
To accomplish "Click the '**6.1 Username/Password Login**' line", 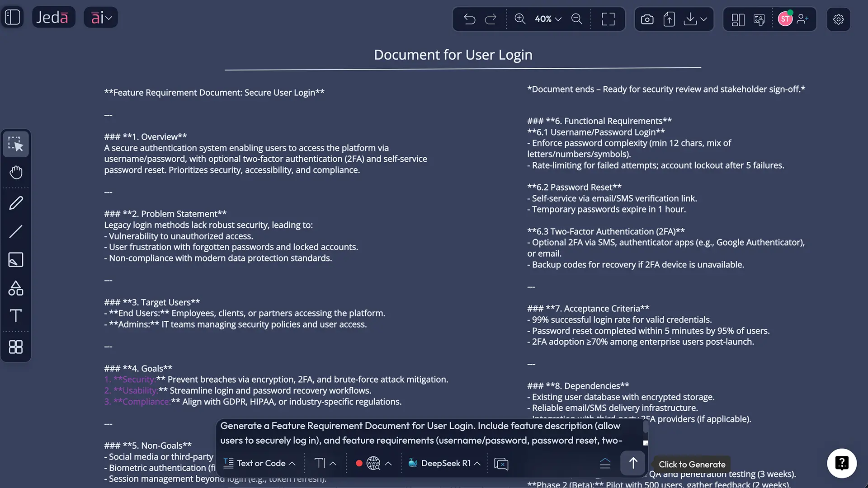I will coord(596,132).
